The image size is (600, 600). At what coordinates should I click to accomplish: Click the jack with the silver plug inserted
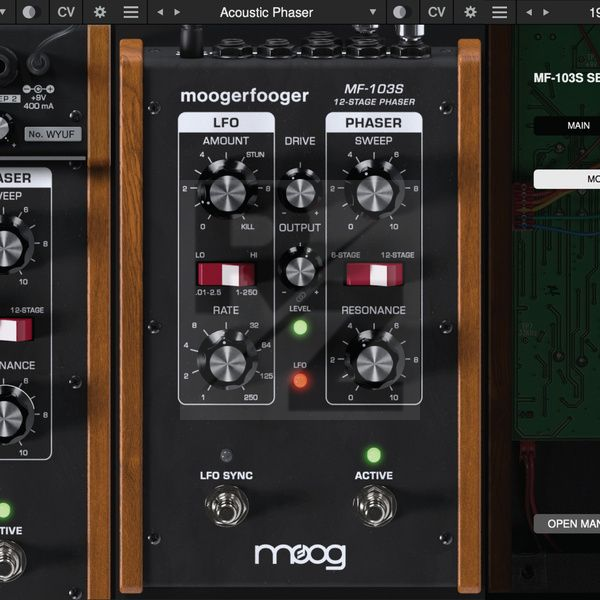pyautogui.click(x=410, y=41)
